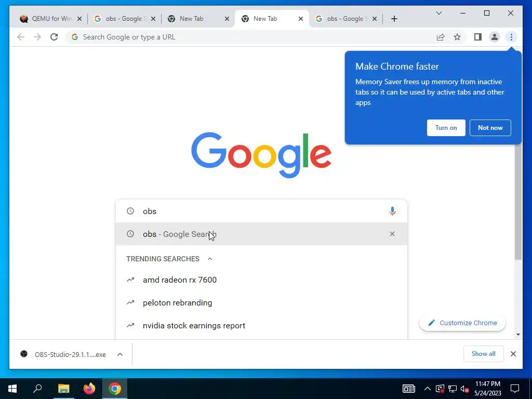Click the scrollbar down arrow

point(518,335)
